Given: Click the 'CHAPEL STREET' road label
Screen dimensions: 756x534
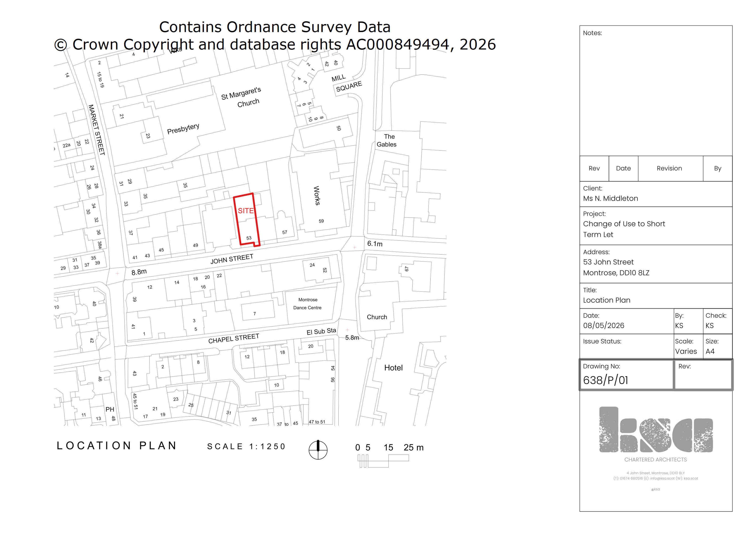Looking at the screenshot, I should click(234, 338).
